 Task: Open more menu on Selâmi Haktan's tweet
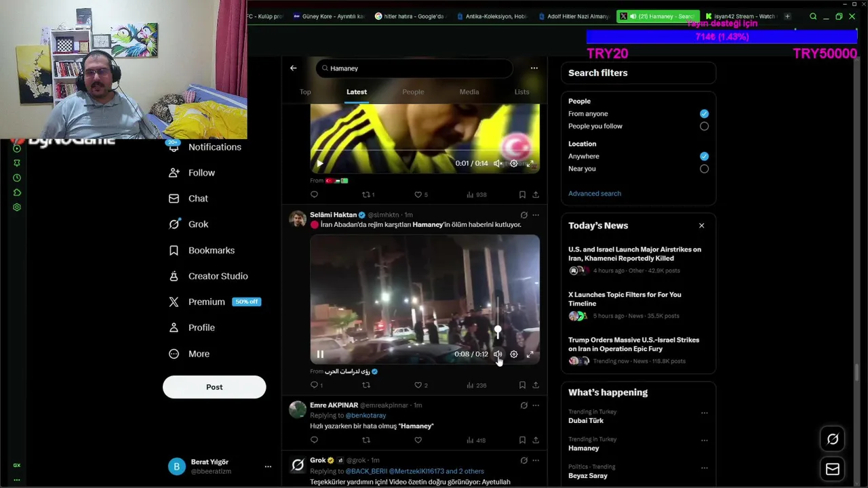coord(536,215)
